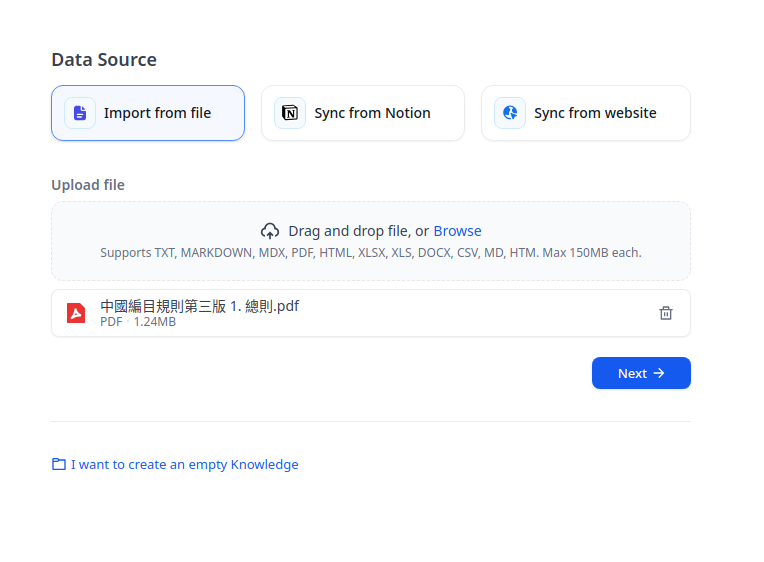The image size is (764, 562).
Task: Click the supported formats description text
Action: point(371,253)
